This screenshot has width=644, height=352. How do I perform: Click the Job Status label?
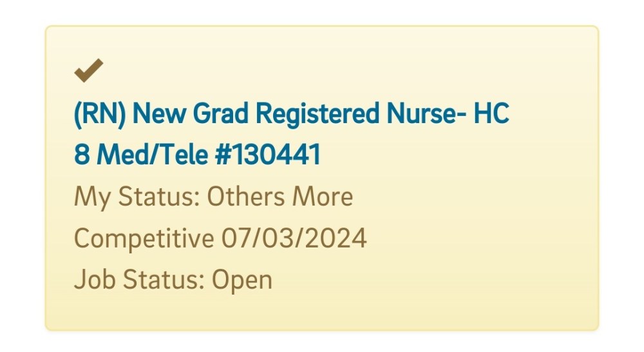[x=139, y=280]
